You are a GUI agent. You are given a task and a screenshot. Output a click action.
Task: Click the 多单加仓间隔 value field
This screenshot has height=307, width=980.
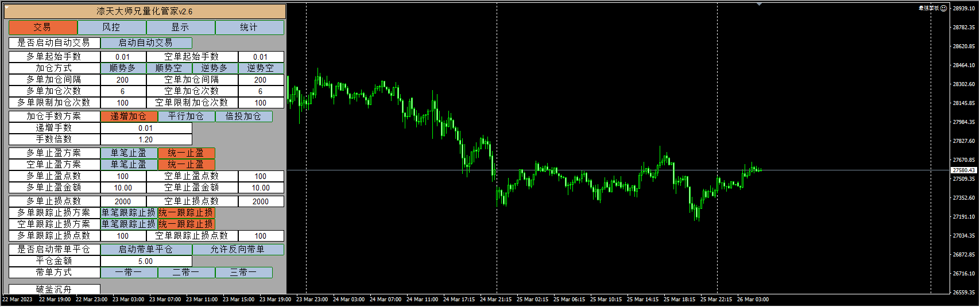[x=123, y=80]
